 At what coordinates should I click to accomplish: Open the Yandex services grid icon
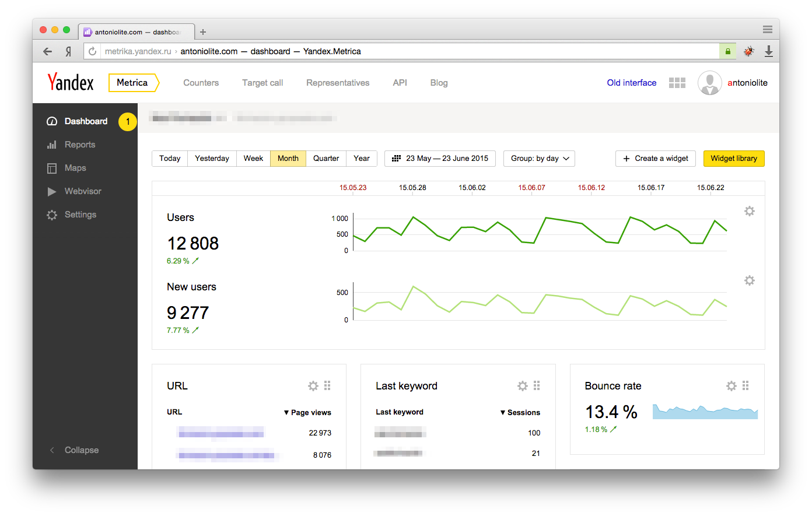coord(677,83)
